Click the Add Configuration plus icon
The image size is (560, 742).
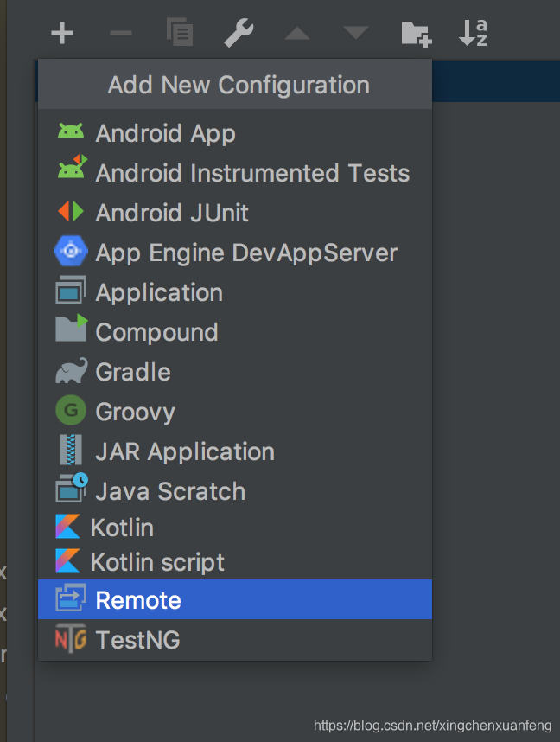(x=61, y=33)
